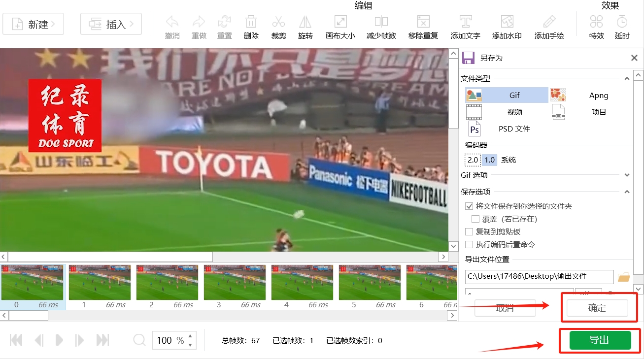Image resolution: width=644 pixels, height=359 pixels.
Task: Select frame 2 thumbnail
Action: click(x=167, y=287)
